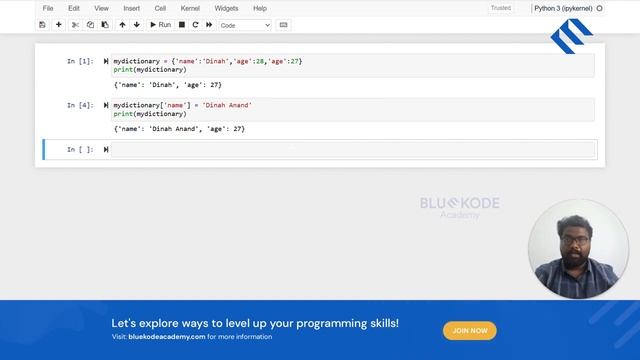The image size is (640, 360).
Task: Open the command palette keyboard icon
Action: click(x=283, y=25)
